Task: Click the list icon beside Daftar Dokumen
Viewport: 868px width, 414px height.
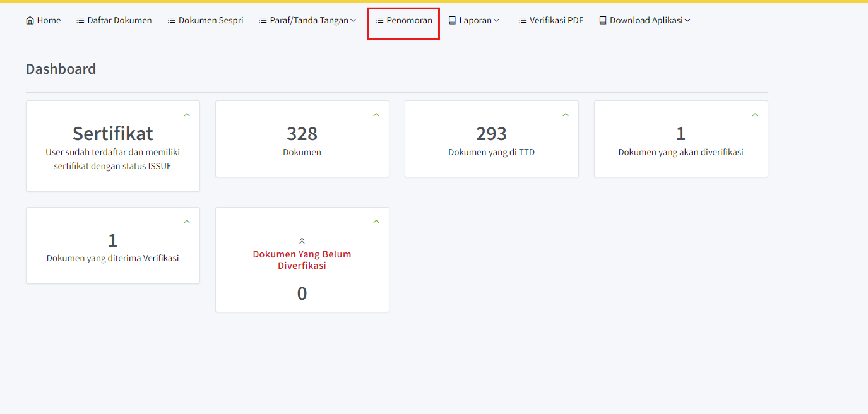Action: pyautogui.click(x=80, y=20)
